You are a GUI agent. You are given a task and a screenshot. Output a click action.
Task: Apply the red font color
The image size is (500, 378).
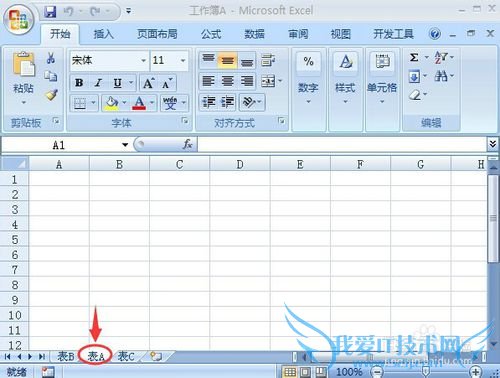coord(139,103)
